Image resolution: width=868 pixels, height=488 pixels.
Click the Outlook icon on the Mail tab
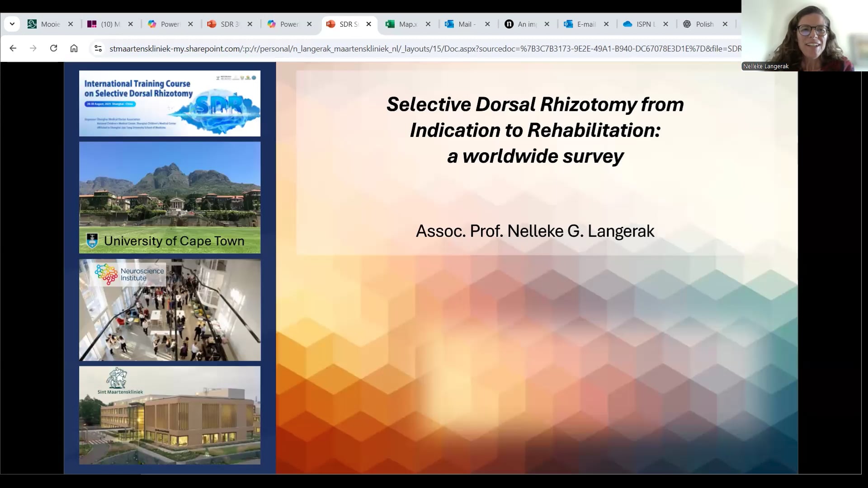[x=449, y=24]
